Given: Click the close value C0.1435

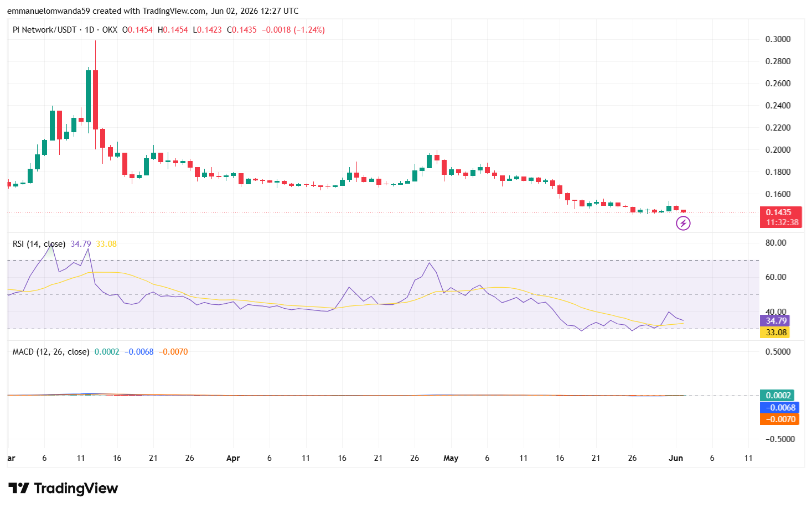Looking at the screenshot, I should pyautogui.click(x=242, y=30).
